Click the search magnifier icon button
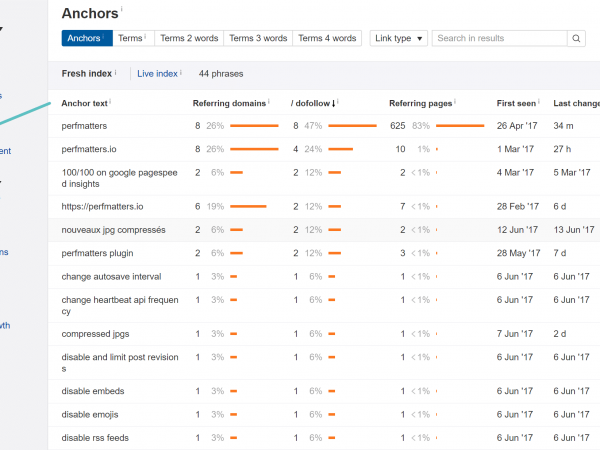Viewport: 600px width, 450px height. pos(577,39)
